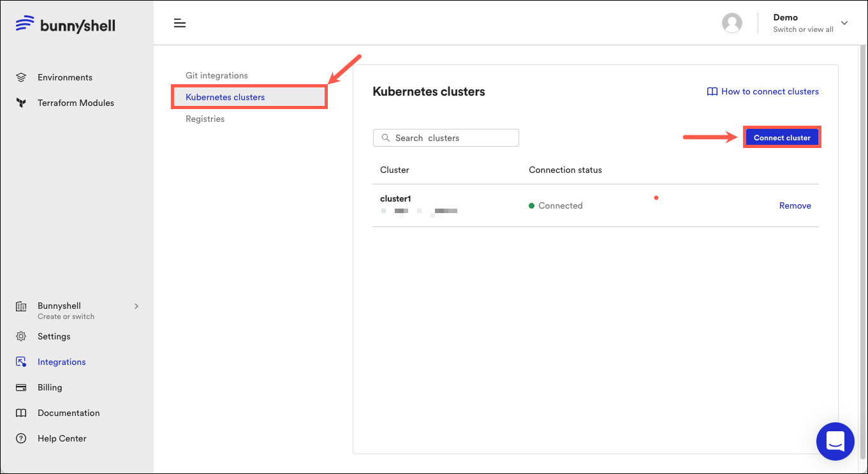868x474 pixels.
Task: Click the Connect cluster button
Action: [782, 138]
